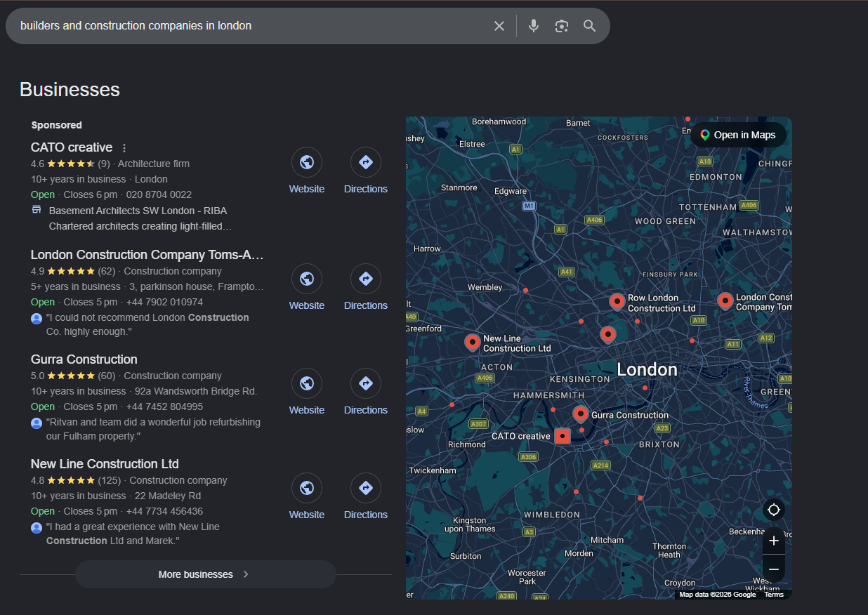Open the Gurra Construction listing title
This screenshot has height=615, width=868.
tap(84, 359)
